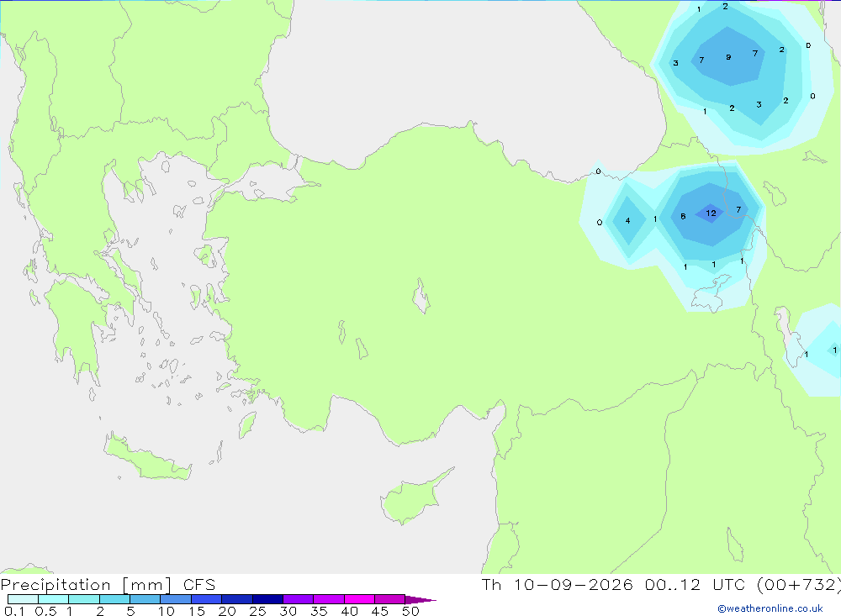Click the 5–10 mm legend color swatch
Image resolution: width=841 pixels, height=616 pixels.
pos(145,599)
